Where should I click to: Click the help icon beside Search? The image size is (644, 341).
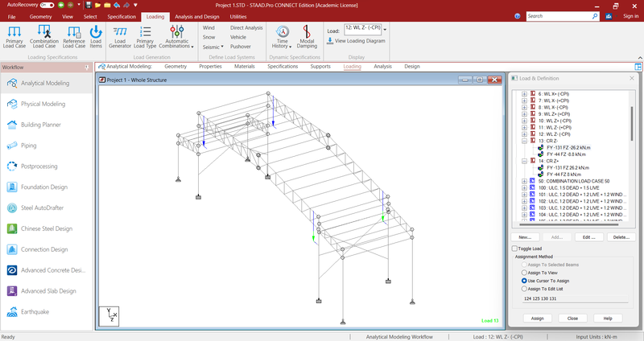point(518,16)
